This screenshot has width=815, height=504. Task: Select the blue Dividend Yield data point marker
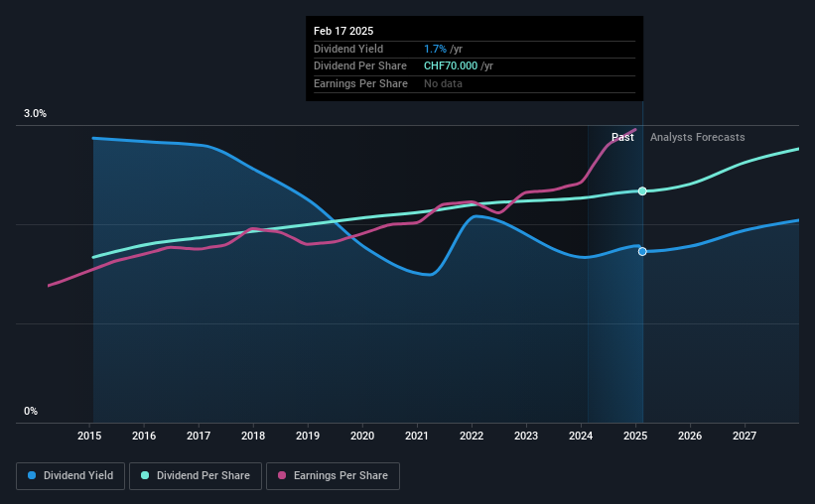[x=642, y=251]
